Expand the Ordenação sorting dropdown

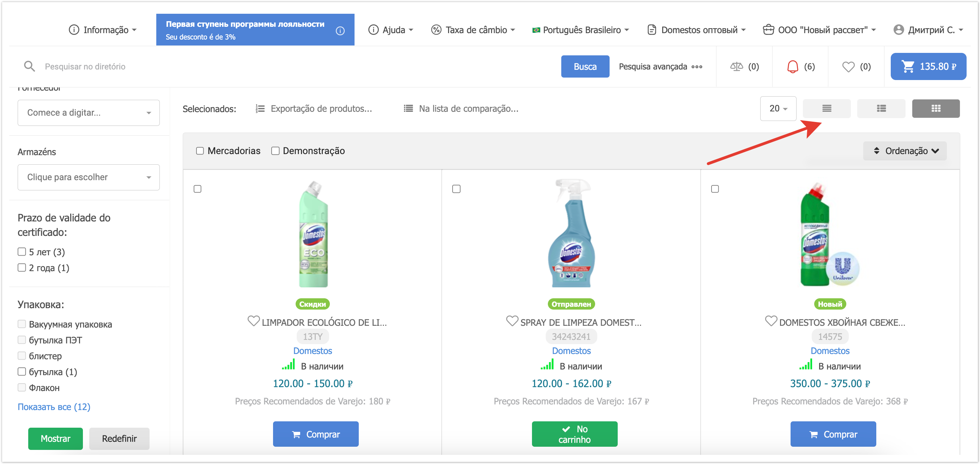pyautogui.click(x=905, y=151)
